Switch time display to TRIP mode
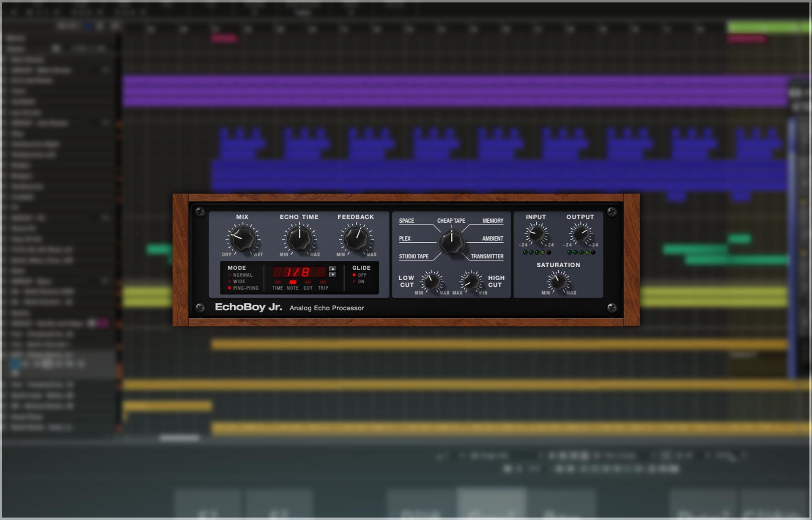 coord(323,285)
